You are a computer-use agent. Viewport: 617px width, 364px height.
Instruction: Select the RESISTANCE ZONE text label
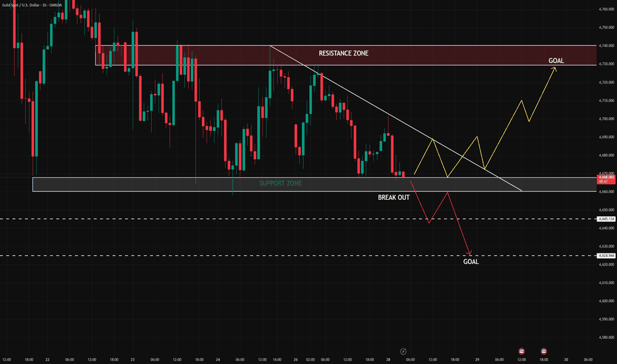point(344,53)
